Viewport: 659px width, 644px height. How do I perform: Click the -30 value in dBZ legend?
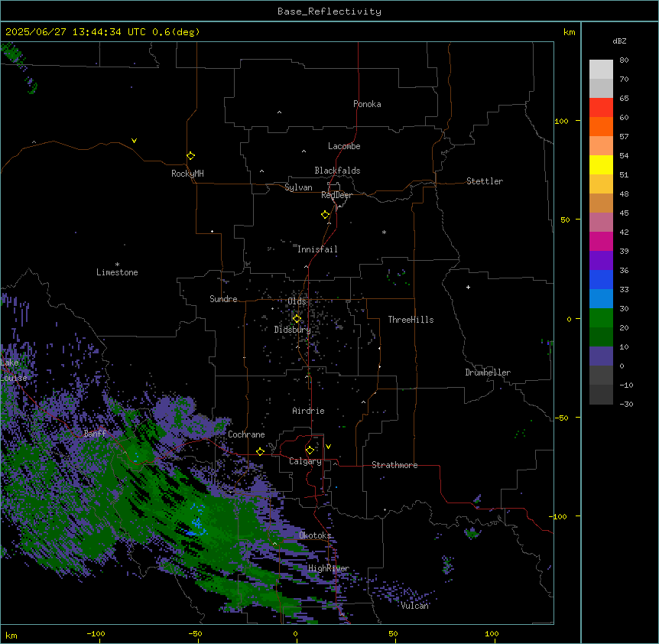click(626, 405)
